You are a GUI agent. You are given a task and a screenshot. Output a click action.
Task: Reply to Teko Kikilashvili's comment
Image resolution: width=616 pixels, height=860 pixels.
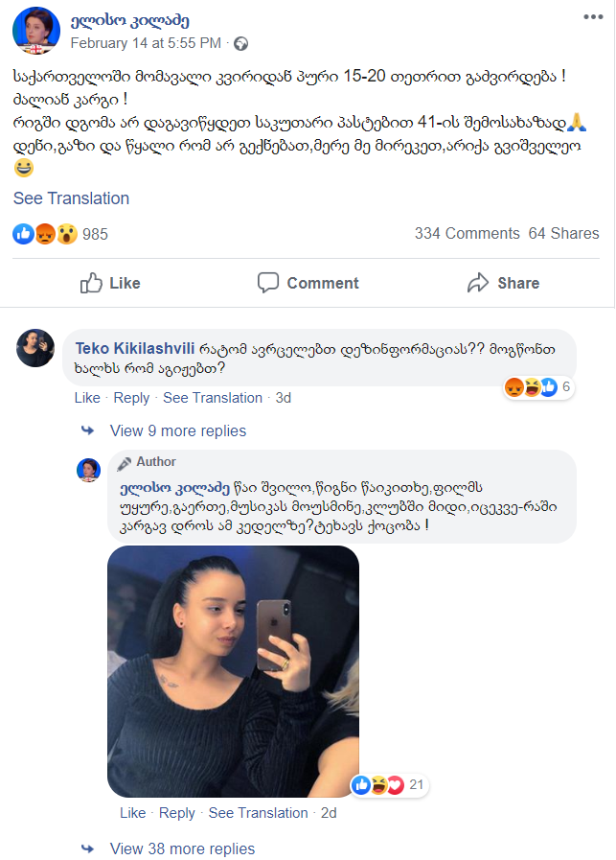pyautogui.click(x=131, y=398)
